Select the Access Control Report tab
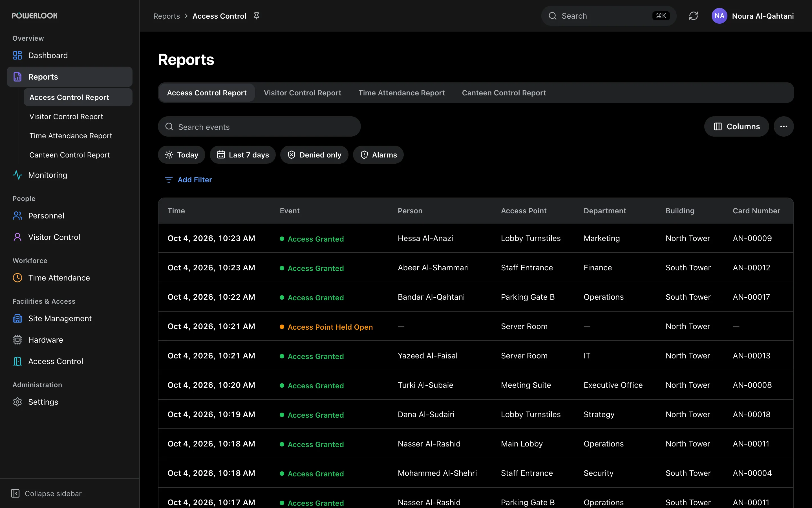This screenshot has width=812, height=508. coord(207,93)
